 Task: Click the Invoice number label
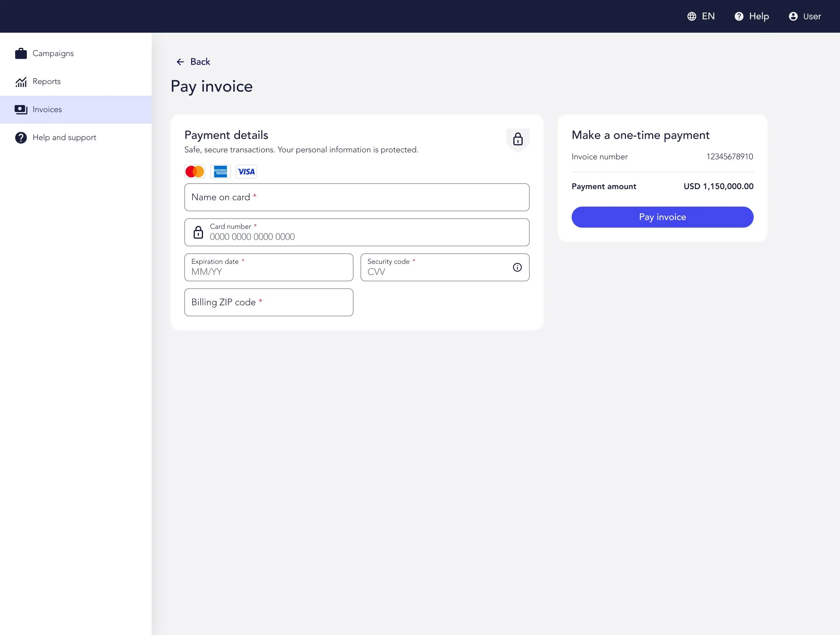tap(600, 156)
